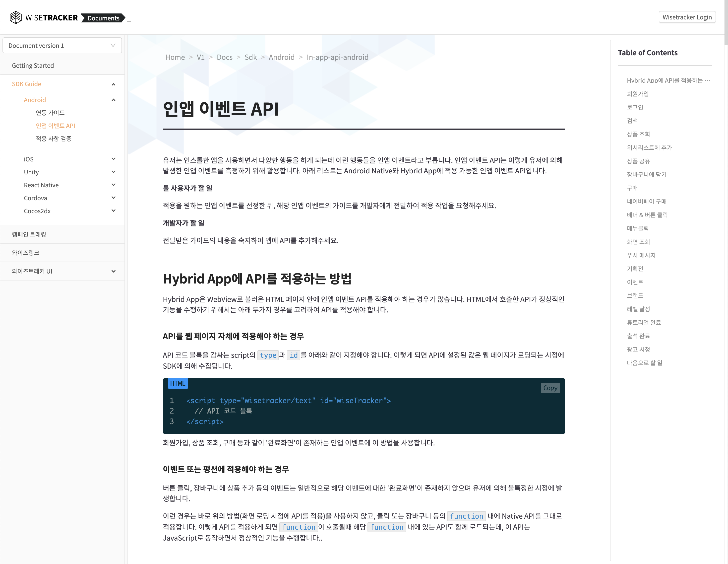728x564 pixels.
Task: Expand the Cordova section chevron
Action: pyautogui.click(x=113, y=198)
